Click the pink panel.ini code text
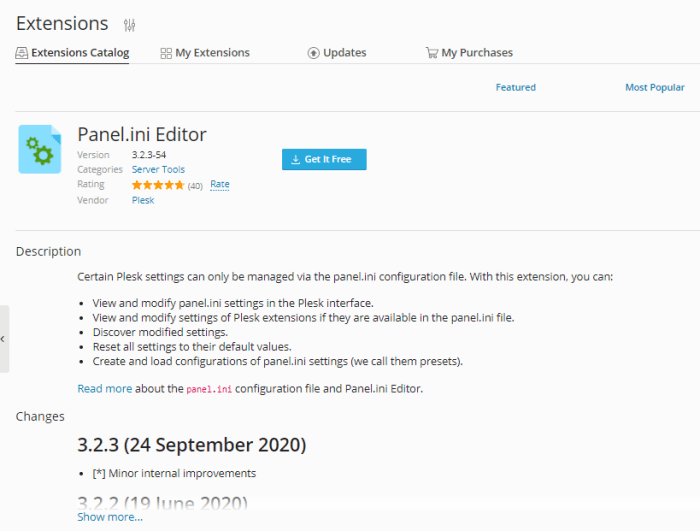The height and width of the screenshot is (531, 700). point(209,389)
